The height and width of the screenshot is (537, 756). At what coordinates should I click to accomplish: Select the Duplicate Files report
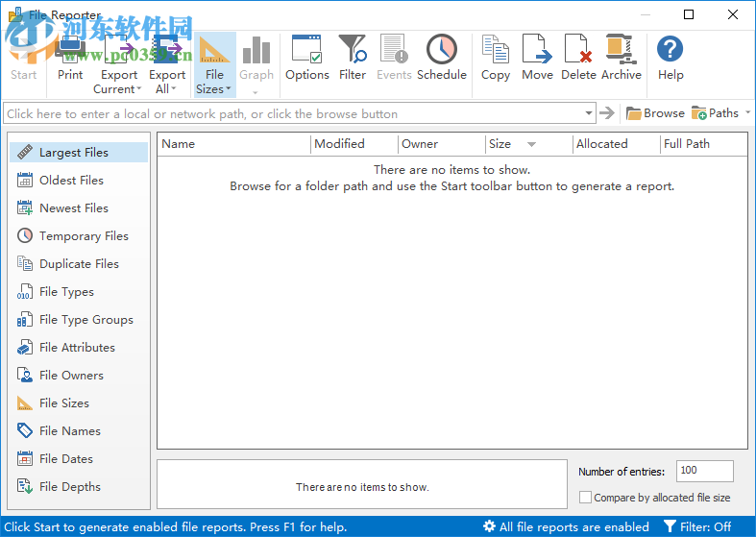click(x=79, y=264)
